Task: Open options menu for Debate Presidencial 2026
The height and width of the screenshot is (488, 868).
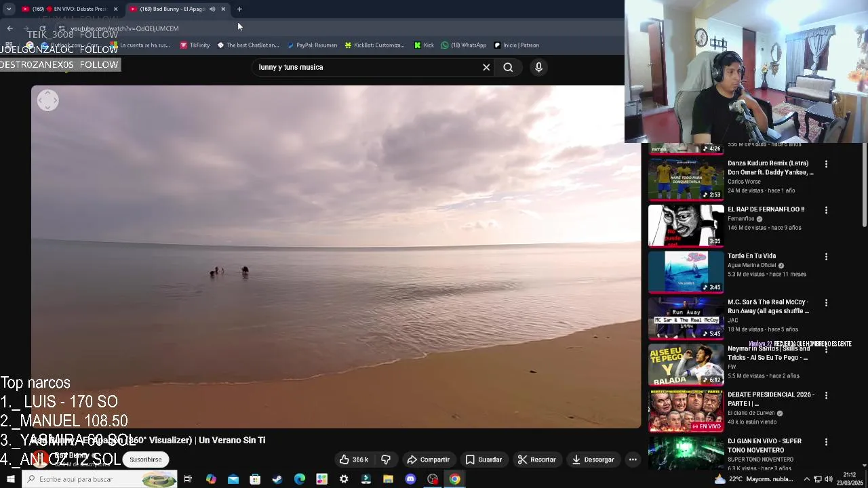Action: 826,395
